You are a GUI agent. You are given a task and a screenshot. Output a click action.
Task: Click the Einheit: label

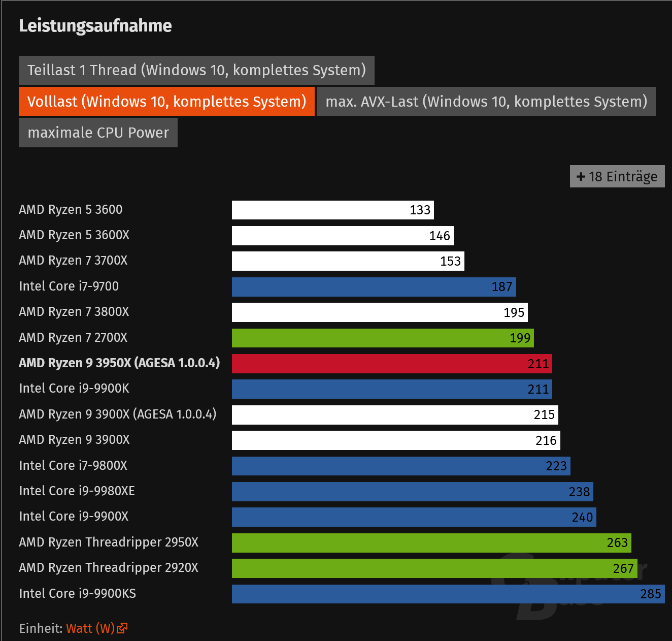41,628
